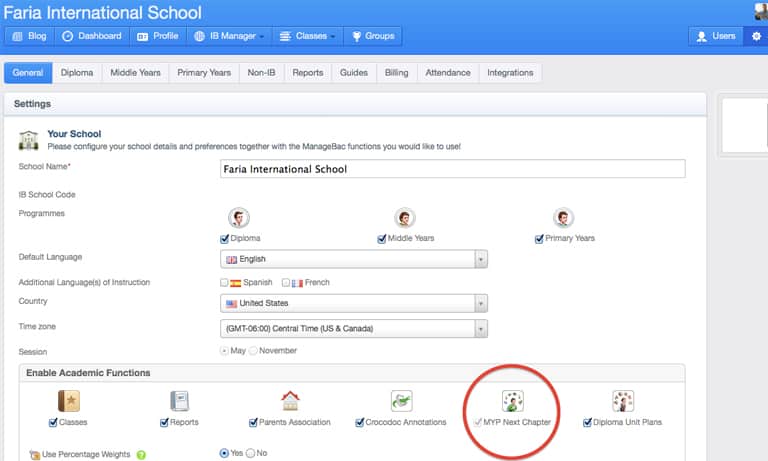Open the Profile page

[158, 36]
